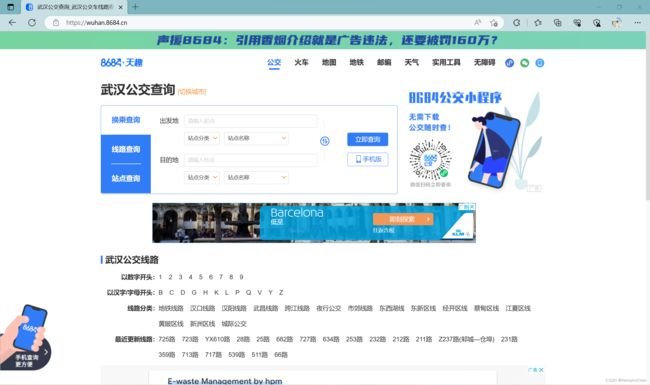Open the 地铁线路 route category

pyautogui.click(x=171, y=308)
